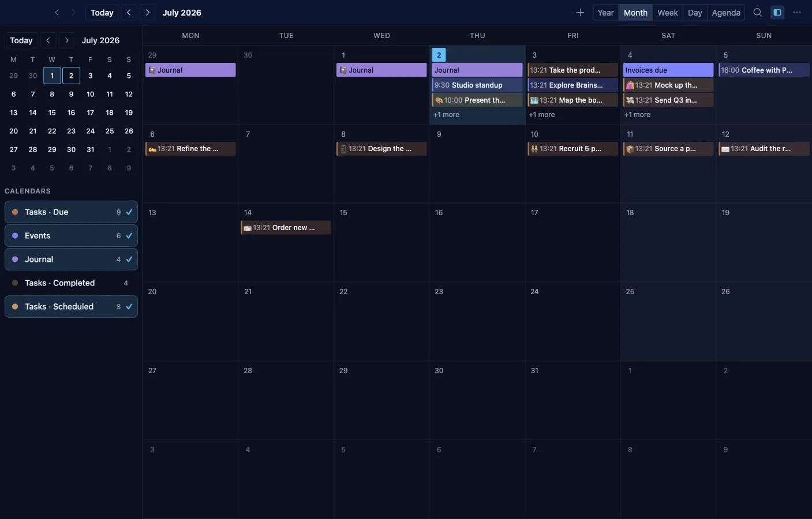Open the 13:21 Mock up task on July 4
Image resolution: width=812 pixels, height=519 pixels.
668,85
